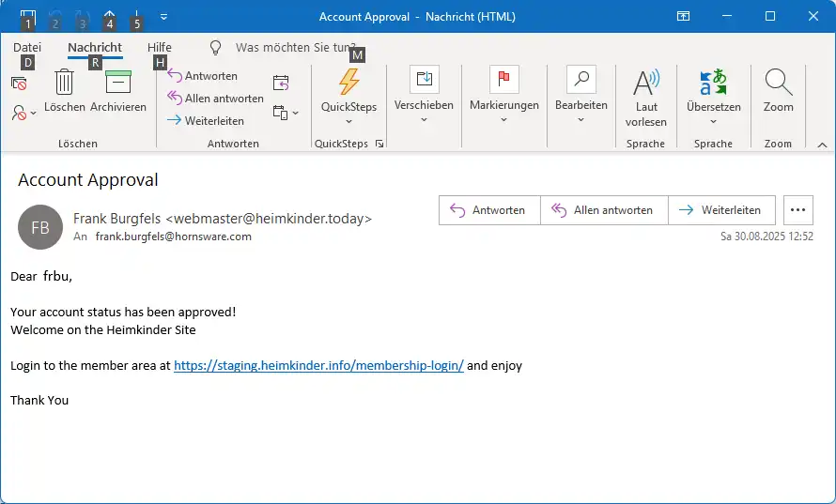Open the Zoom magnifier tool
836x504 pixels.
point(778,84)
